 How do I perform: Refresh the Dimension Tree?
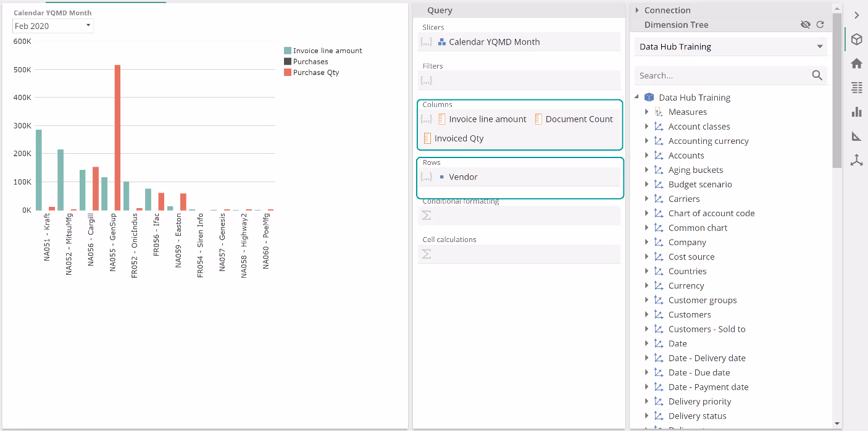click(x=820, y=25)
